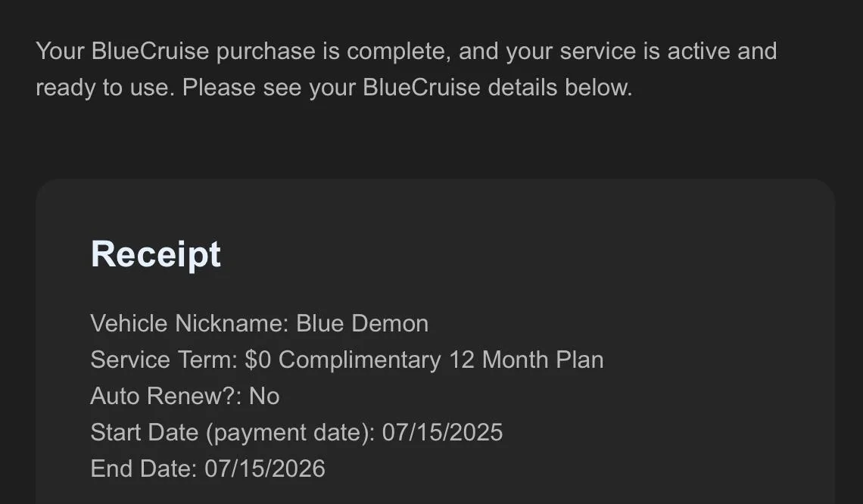The image size is (863, 504).
Task: Click the $0 amount in Service Term
Action: click(258, 360)
